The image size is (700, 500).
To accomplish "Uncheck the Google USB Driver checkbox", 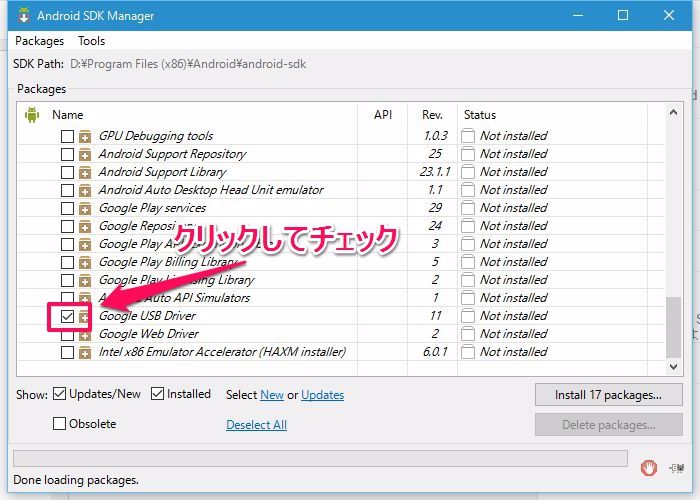I will (x=67, y=316).
